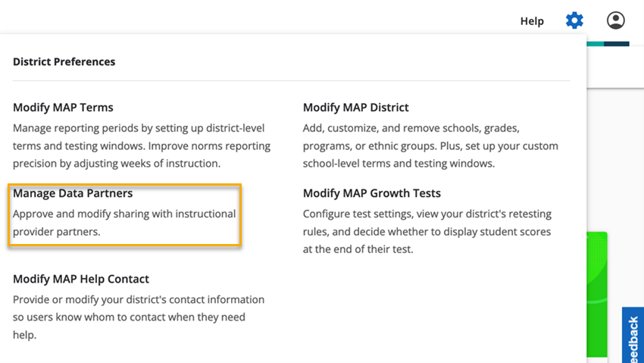The height and width of the screenshot is (363, 644).
Task: Select Modify MAP District option
Action: pos(355,108)
